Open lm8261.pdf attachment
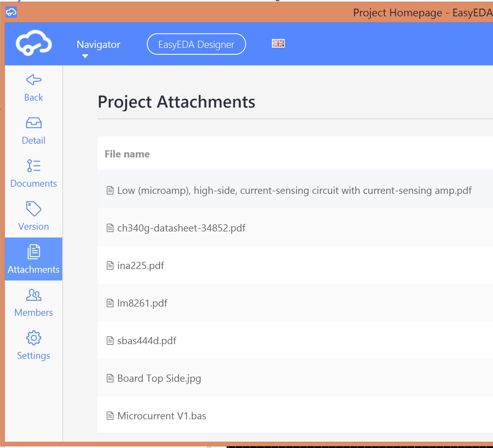 pos(142,303)
